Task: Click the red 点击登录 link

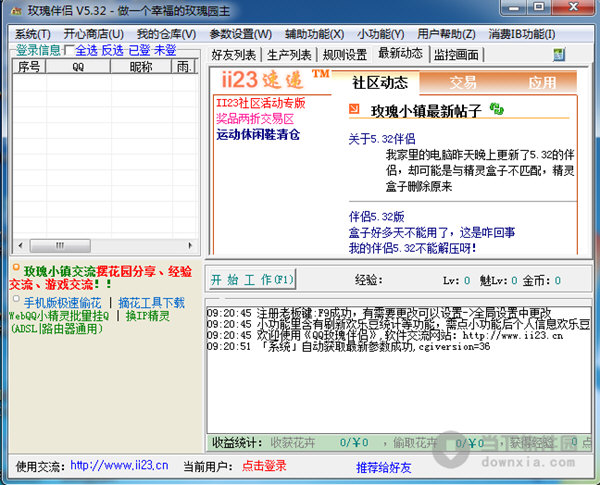Action: tap(264, 465)
